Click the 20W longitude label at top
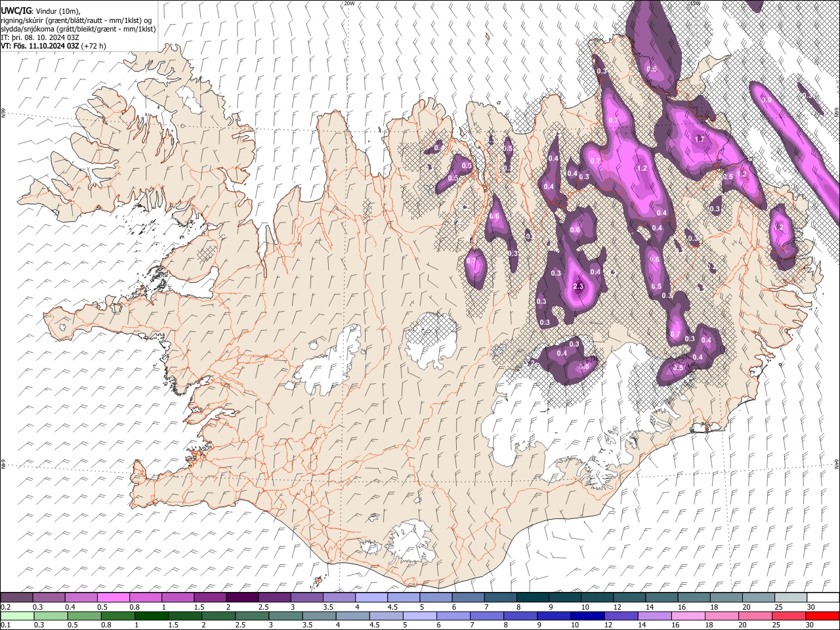Viewport: 840px width, 630px height. 348,3
